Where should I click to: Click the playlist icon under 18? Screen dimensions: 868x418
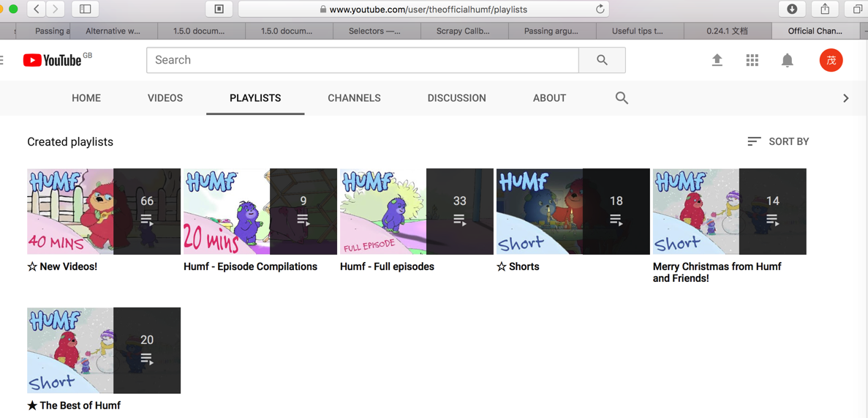tap(616, 220)
